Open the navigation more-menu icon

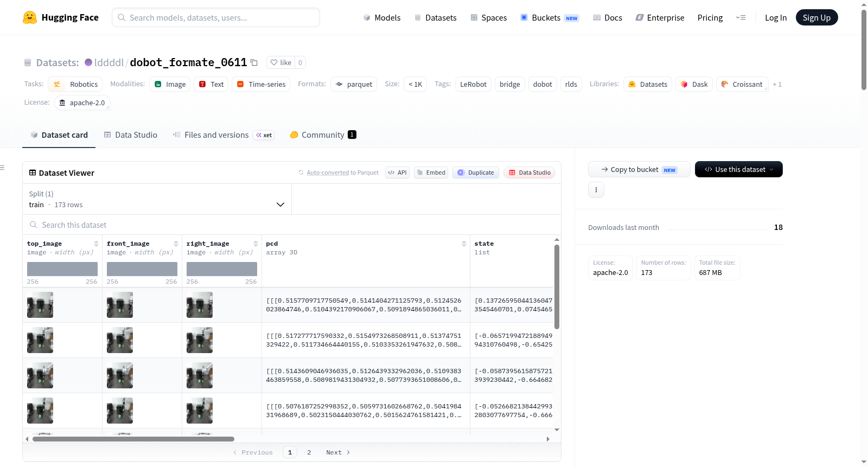coord(741,17)
